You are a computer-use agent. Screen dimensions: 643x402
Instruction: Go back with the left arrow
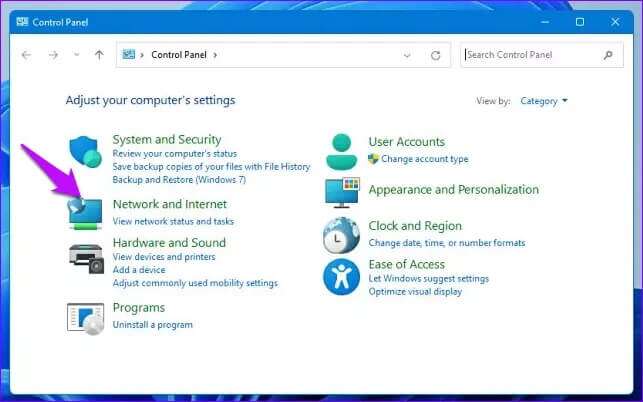coord(26,55)
